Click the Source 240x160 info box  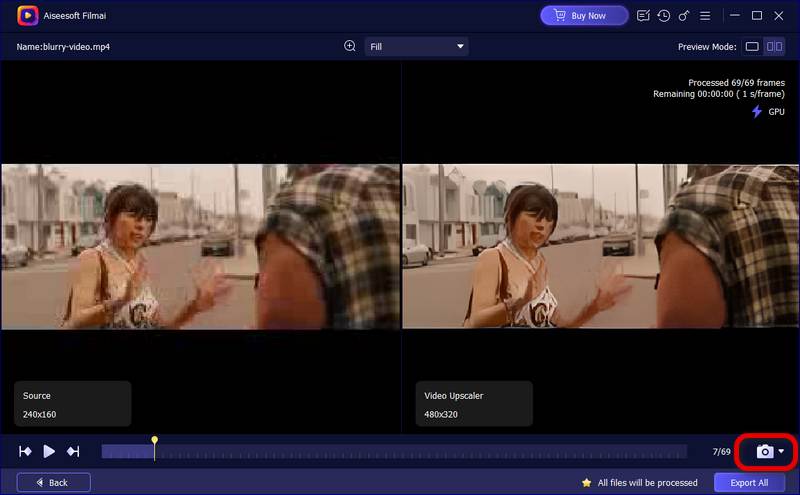pyautogui.click(x=72, y=404)
